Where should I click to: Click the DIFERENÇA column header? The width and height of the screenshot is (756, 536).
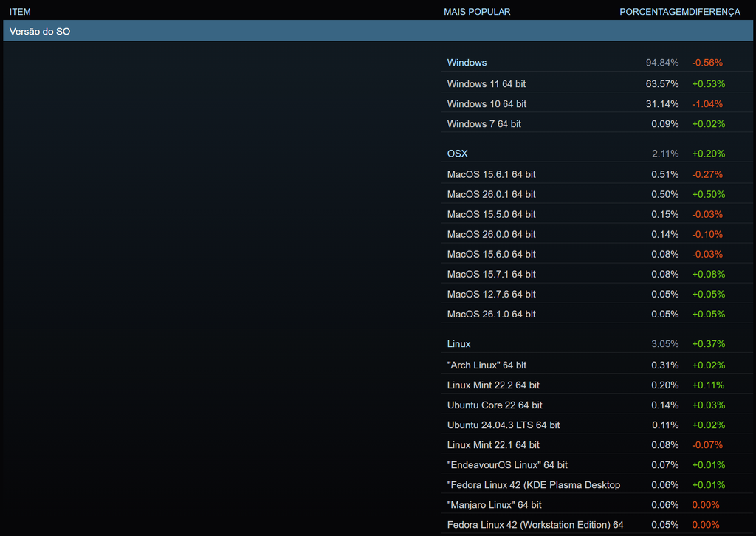click(715, 12)
